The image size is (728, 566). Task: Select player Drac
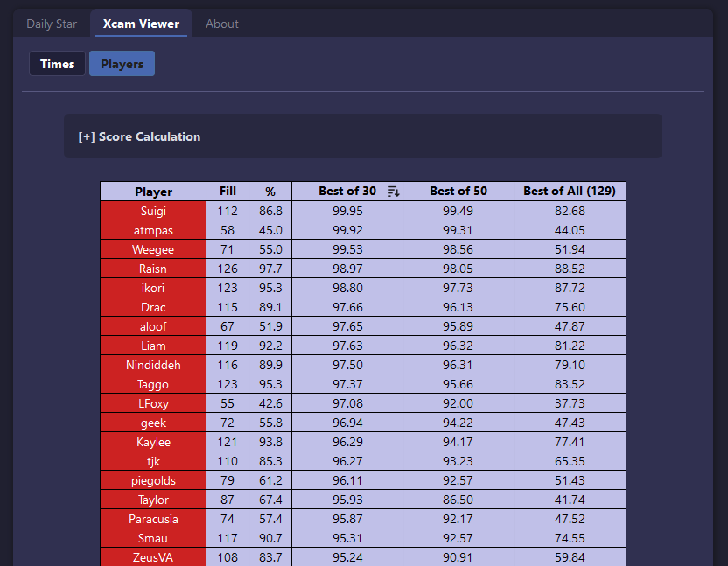point(153,307)
